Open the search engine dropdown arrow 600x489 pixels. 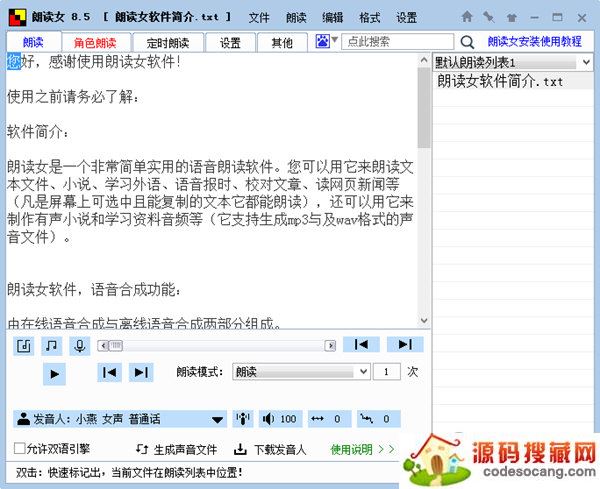(334, 39)
